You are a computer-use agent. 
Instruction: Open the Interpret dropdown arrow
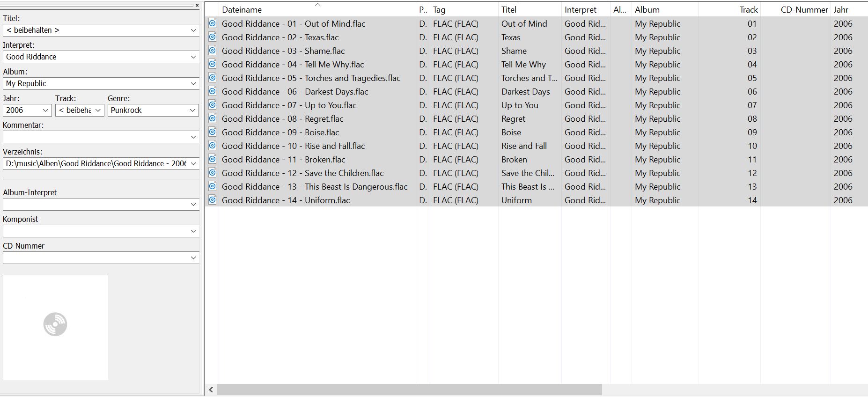[193, 57]
